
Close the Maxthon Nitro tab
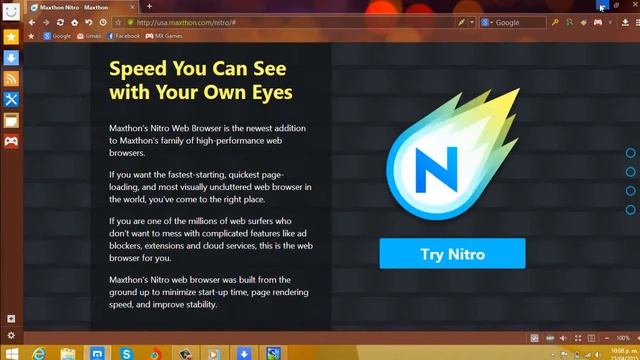(x=132, y=7)
